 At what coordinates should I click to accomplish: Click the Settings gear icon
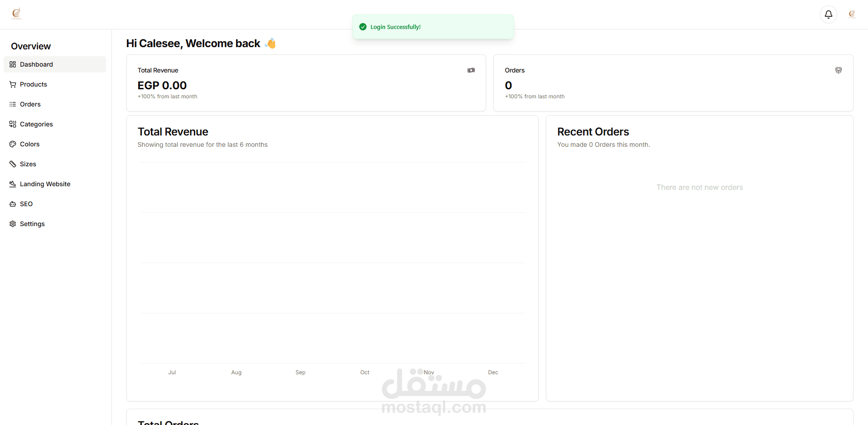13,224
